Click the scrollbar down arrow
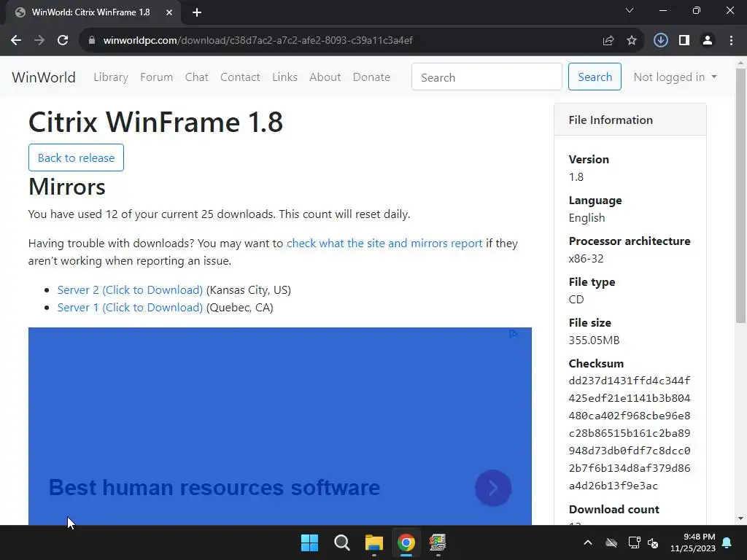Viewport: 747px width, 560px height. tap(741, 518)
